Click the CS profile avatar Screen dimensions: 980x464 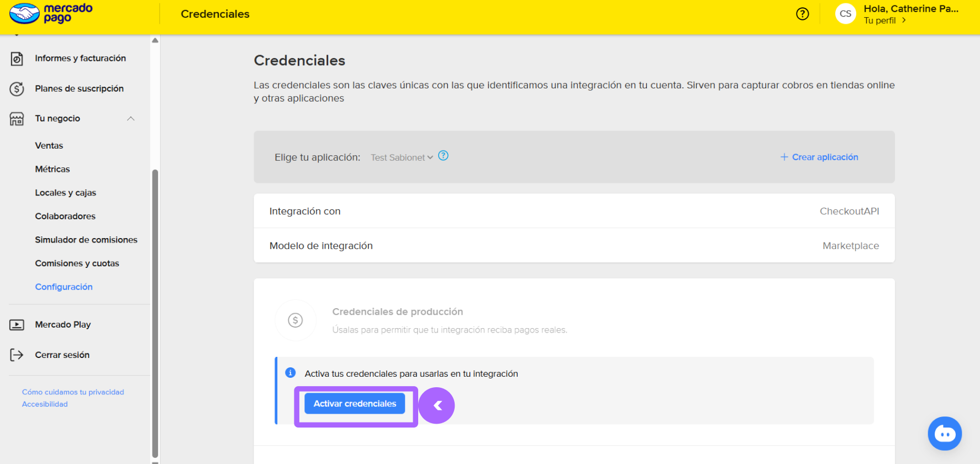point(845,14)
